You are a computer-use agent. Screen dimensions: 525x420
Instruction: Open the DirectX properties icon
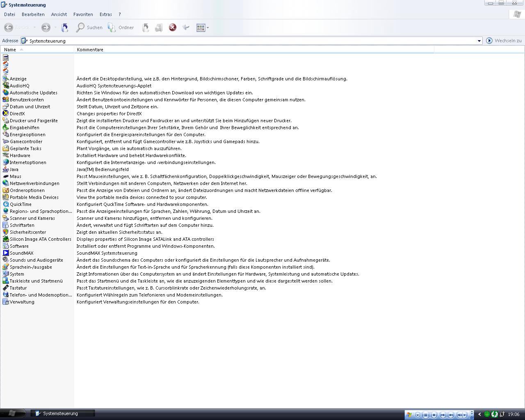6,114
